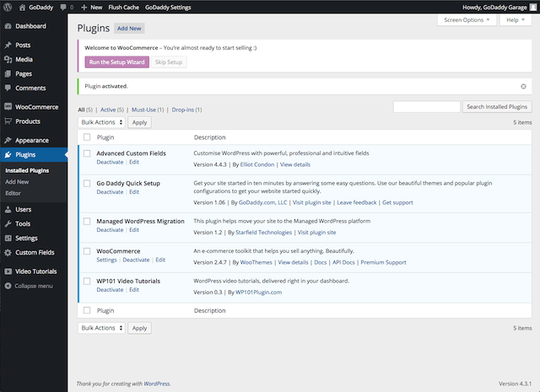Open GoDaddy Settings in admin bar
The image size is (540, 392).
click(x=168, y=8)
